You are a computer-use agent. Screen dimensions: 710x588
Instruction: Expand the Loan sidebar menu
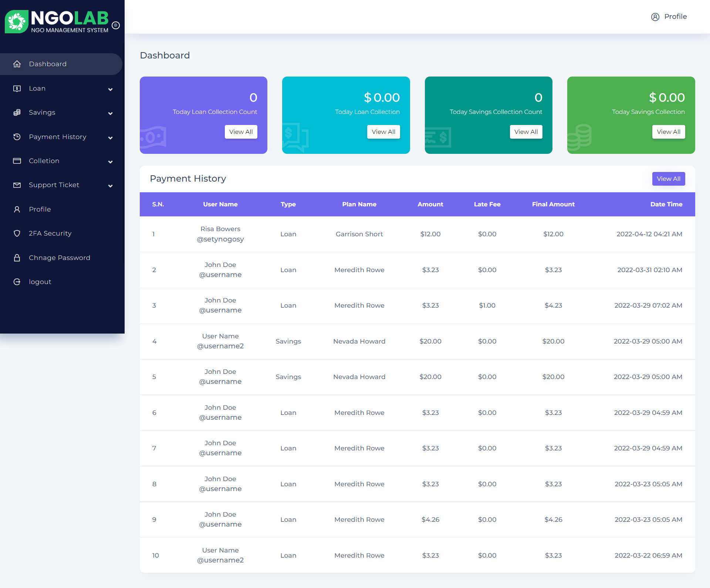[110, 89]
